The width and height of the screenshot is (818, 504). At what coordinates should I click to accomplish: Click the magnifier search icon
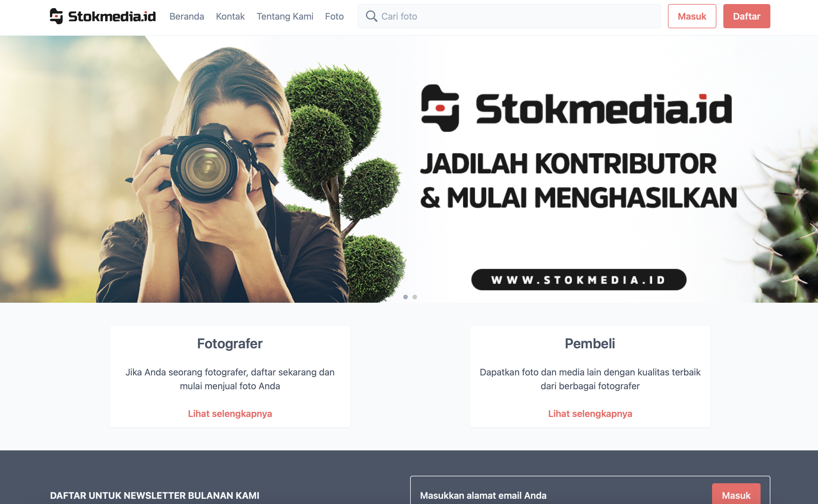371,16
